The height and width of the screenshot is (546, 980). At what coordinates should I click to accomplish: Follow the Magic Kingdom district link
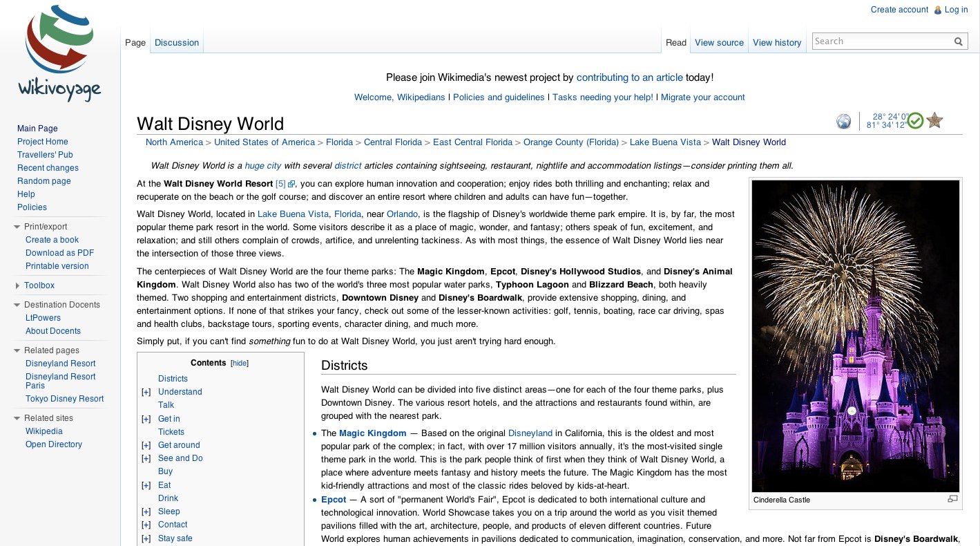tap(372, 433)
